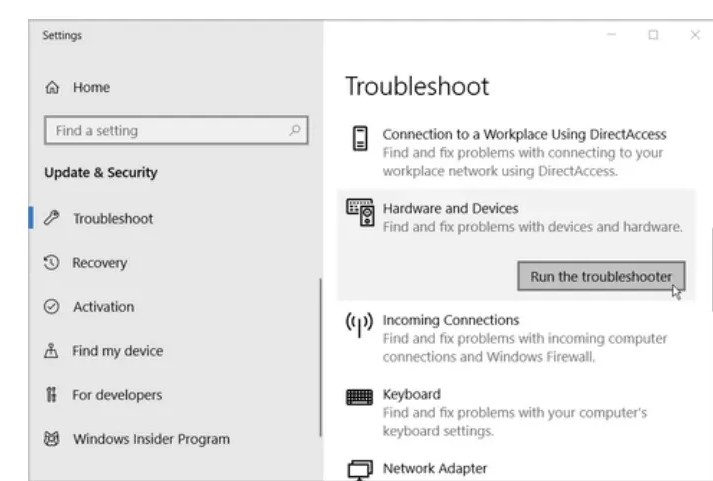Click the Troubleshoot wrench icon in sidebar
The width and height of the screenshot is (713, 481).
pyautogui.click(x=51, y=218)
